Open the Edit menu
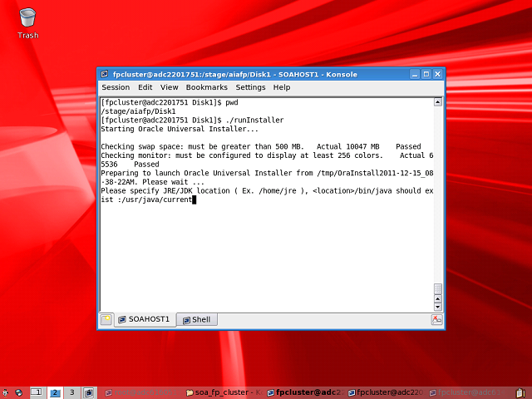This screenshot has width=532, height=399. click(x=145, y=87)
